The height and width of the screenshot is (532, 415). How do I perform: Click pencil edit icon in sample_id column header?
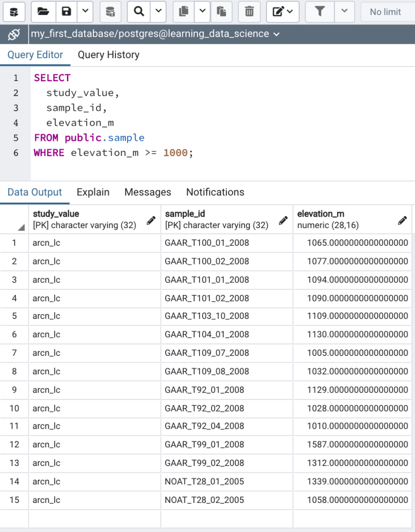click(283, 220)
